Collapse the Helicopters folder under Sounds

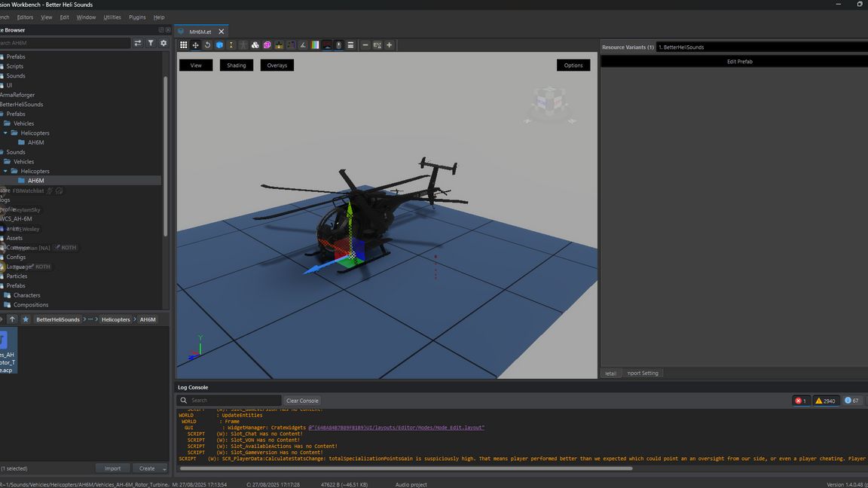[5, 171]
